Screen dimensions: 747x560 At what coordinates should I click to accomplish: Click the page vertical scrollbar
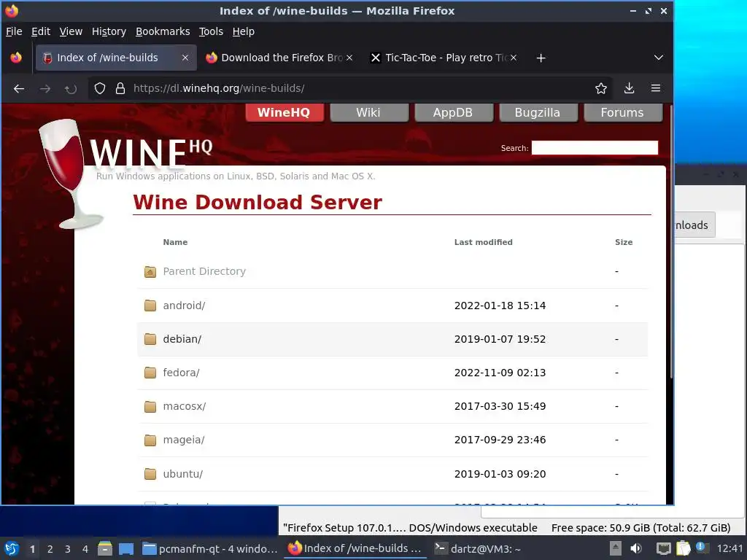tap(671, 242)
